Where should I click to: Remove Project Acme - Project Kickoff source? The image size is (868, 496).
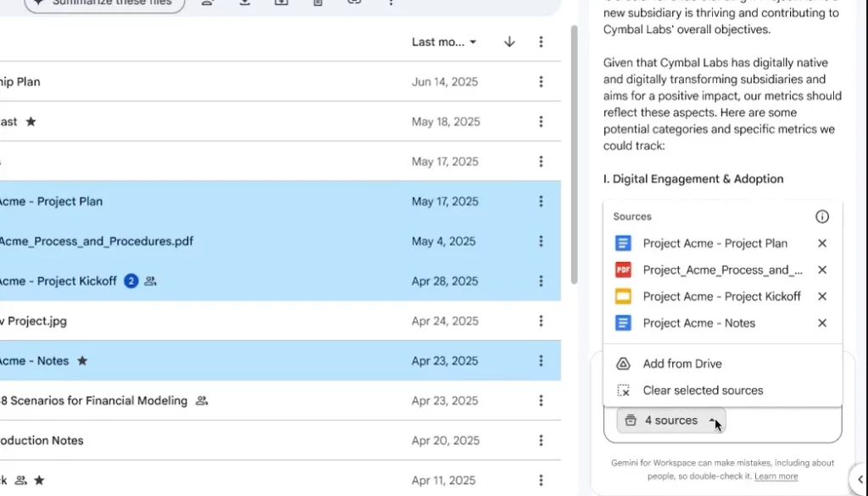point(822,296)
